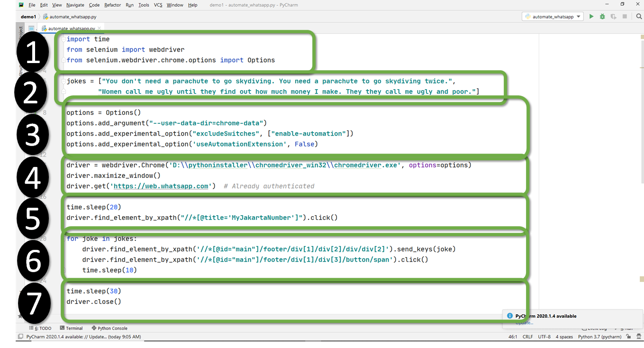644x348 pixels.
Task: Run with coverage using the shield icon
Action: point(614,16)
